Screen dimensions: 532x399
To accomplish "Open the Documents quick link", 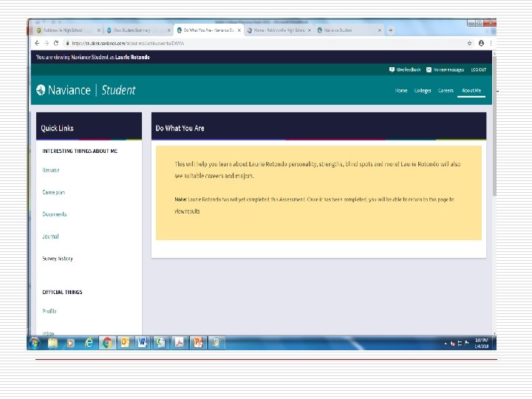I will tap(54, 214).
